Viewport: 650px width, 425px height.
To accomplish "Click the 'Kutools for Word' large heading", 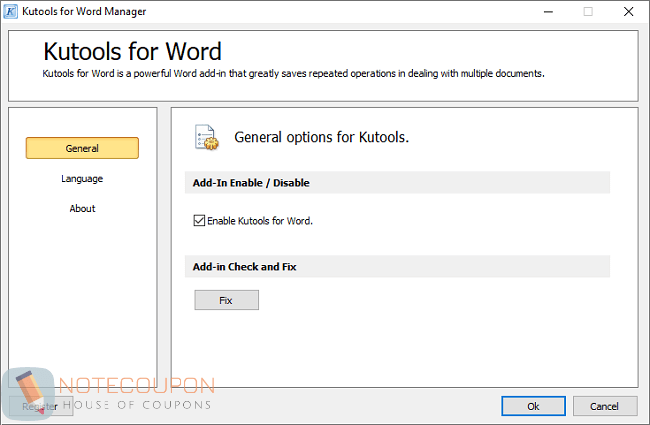I will pyautogui.click(x=133, y=51).
